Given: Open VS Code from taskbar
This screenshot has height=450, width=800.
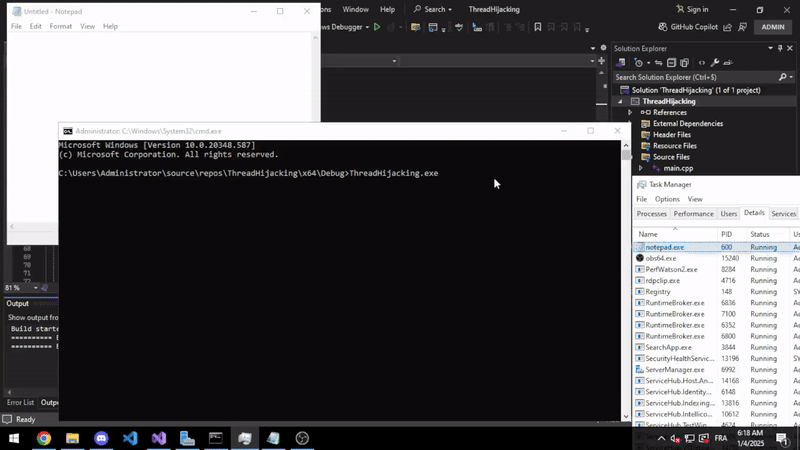Looking at the screenshot, I should [x=130, y=438].
